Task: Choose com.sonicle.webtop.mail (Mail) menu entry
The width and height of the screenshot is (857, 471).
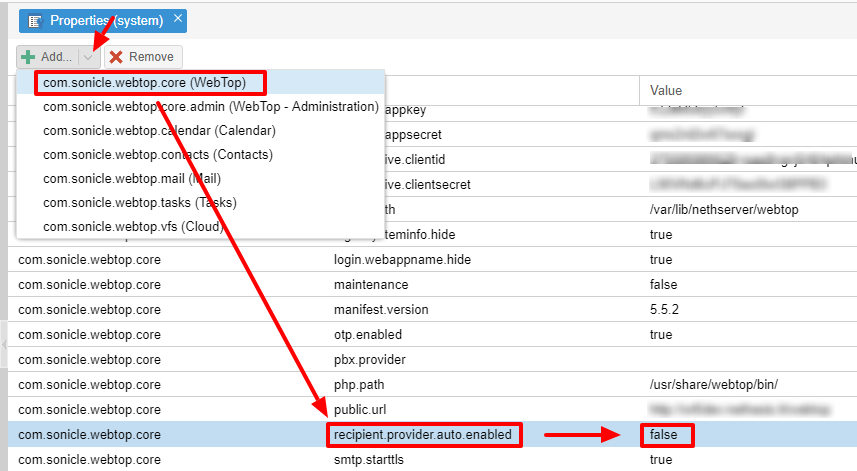Action: (200, 179)
